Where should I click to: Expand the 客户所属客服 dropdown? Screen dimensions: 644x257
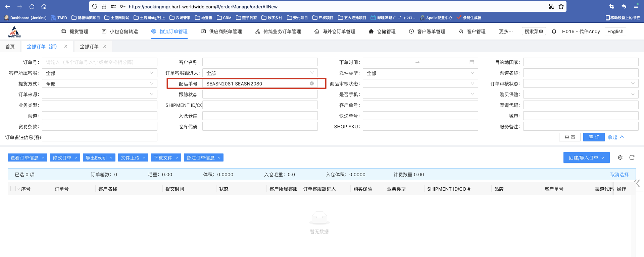point(99,73)
